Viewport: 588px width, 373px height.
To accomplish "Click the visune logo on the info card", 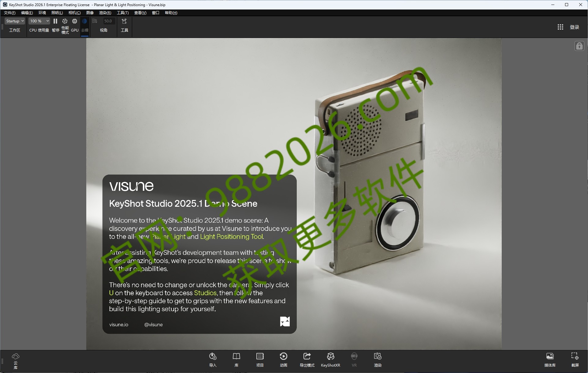I will (132, 186).
